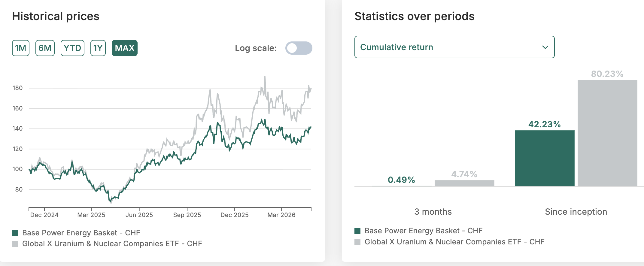The width and height of the screenshot is (644, 266).
Task: Click the gray 80.23% since-inception bar
Action: point(607,133)
